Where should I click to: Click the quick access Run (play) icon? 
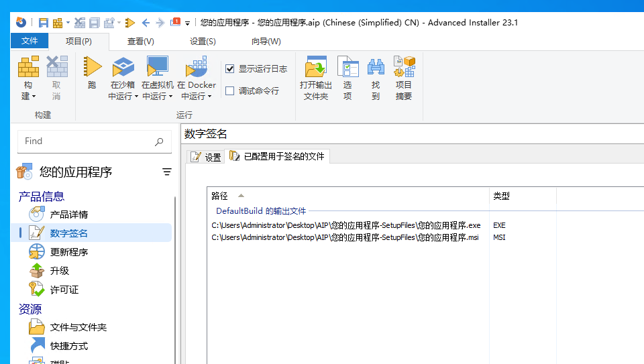click(x=130, y=23)
